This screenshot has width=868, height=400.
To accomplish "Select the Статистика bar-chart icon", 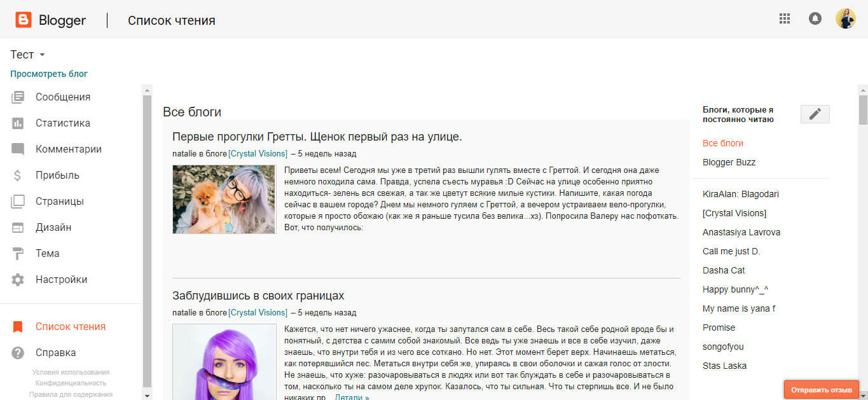I will [19, 123].
